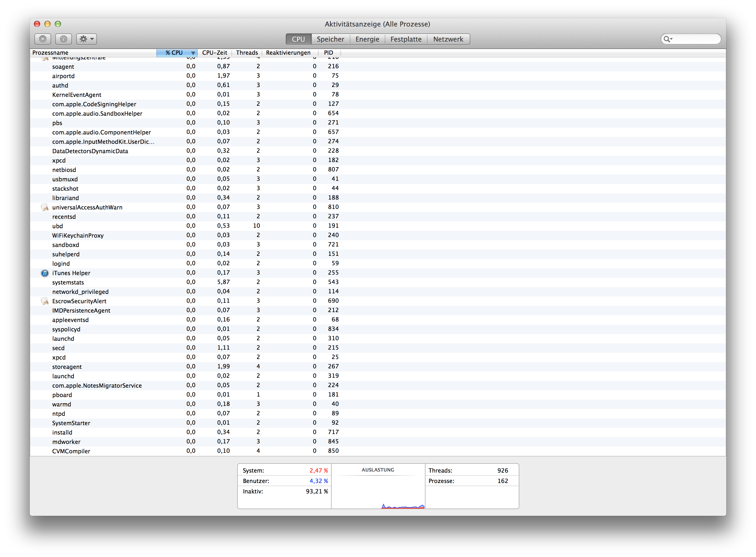Click the inspect process info icon

pos(63,39)
